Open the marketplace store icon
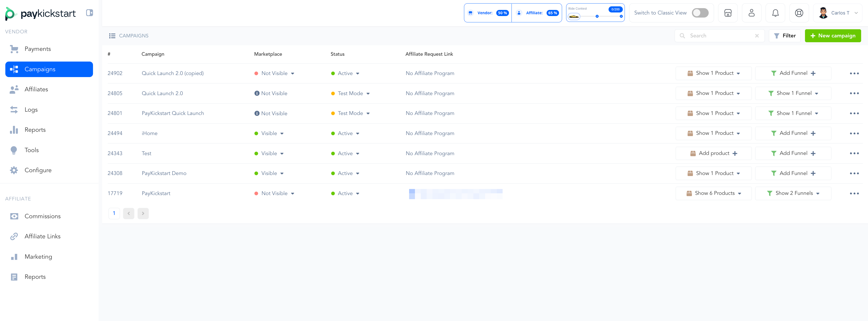Screen dimensions: 868x321 (x=727, y=13)
